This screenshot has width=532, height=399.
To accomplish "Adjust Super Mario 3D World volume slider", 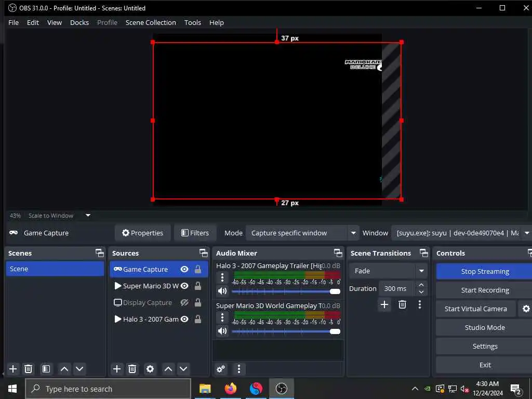I will 286,331.
